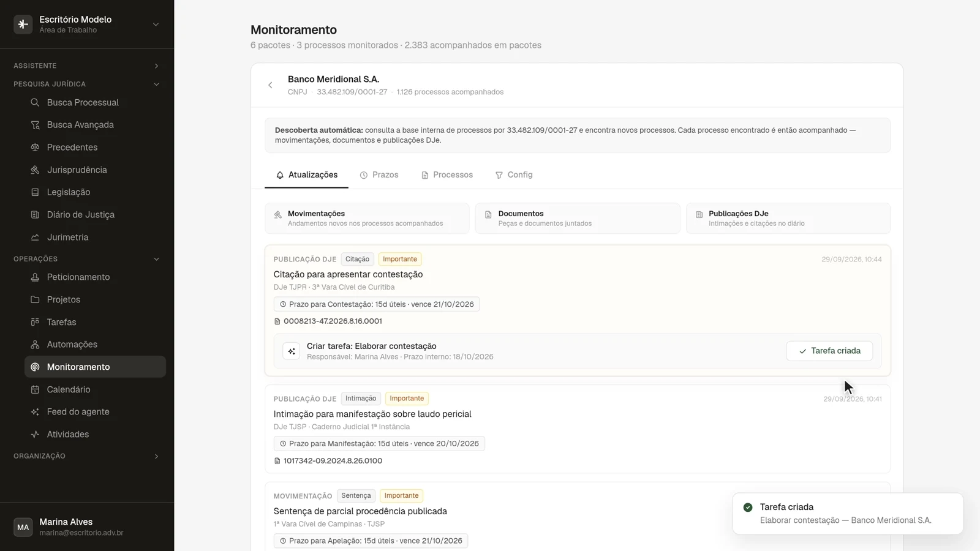Open Legislação section
Viewport: 980px width, 551px height.
pyautogui.click(x=95, y=192)
